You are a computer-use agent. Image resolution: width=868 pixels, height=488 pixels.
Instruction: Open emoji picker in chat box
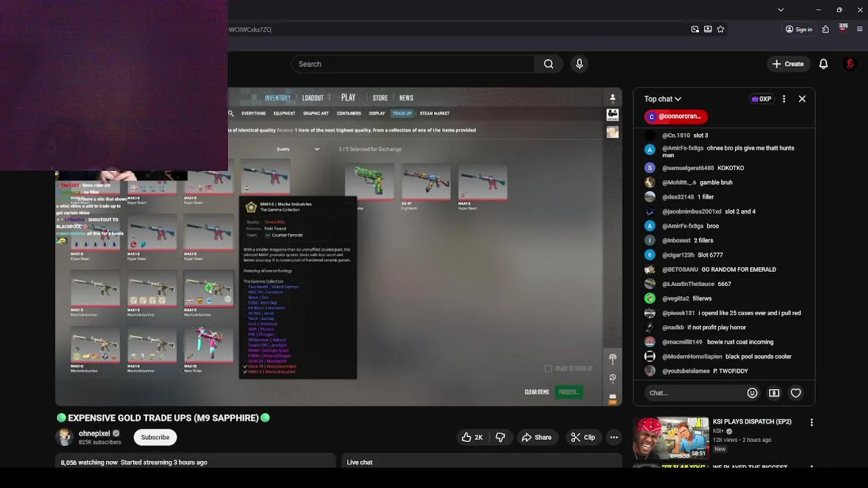coord(752,393)
